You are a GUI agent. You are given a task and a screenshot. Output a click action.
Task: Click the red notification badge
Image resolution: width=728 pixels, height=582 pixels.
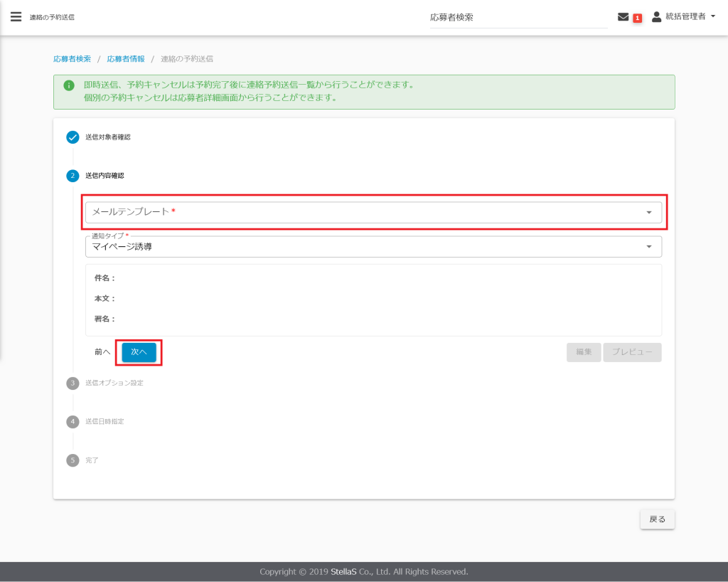(638, 18)
